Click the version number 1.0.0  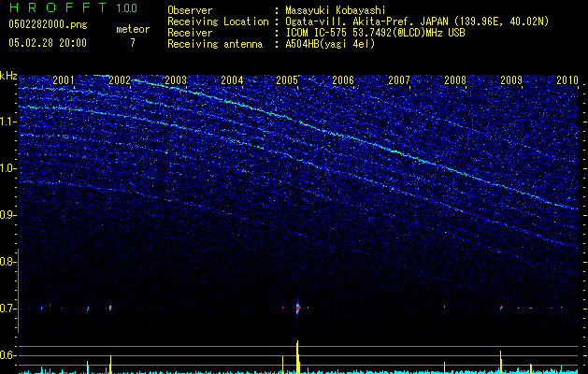pyautogui.click(x=127, y=7)
